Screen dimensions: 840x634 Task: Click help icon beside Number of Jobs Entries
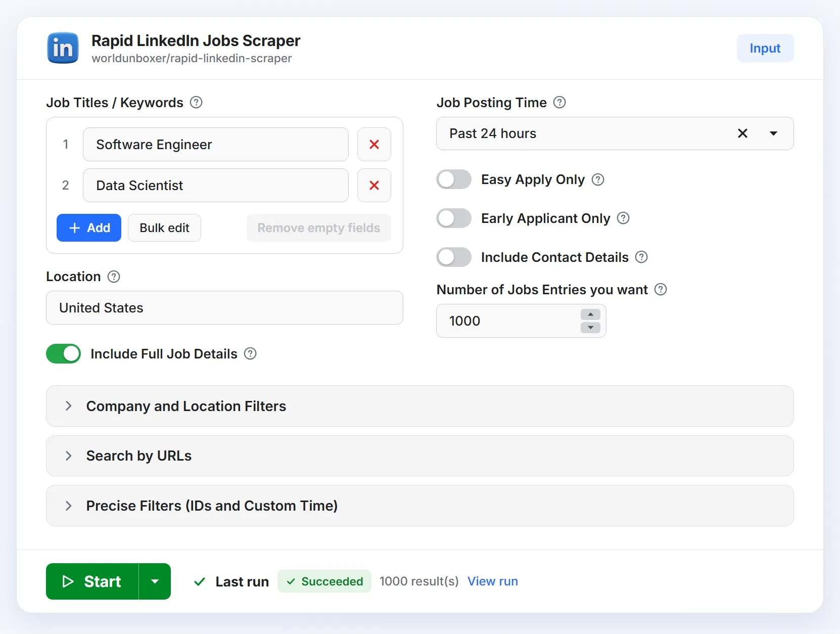tap(661, 290)
